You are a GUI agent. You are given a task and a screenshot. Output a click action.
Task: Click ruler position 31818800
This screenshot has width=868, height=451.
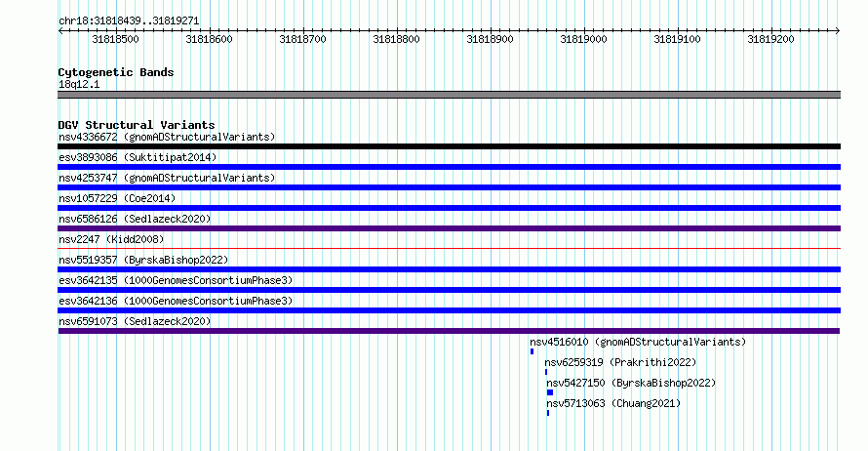coord(396,39)
